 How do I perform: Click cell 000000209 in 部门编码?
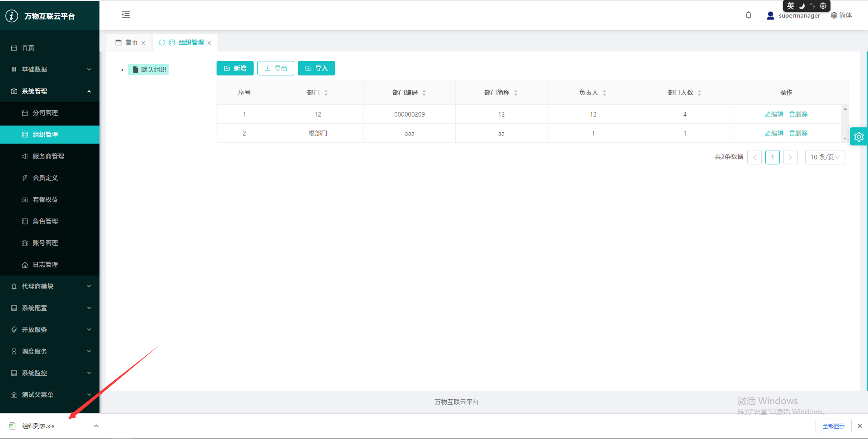click(410, 114)
